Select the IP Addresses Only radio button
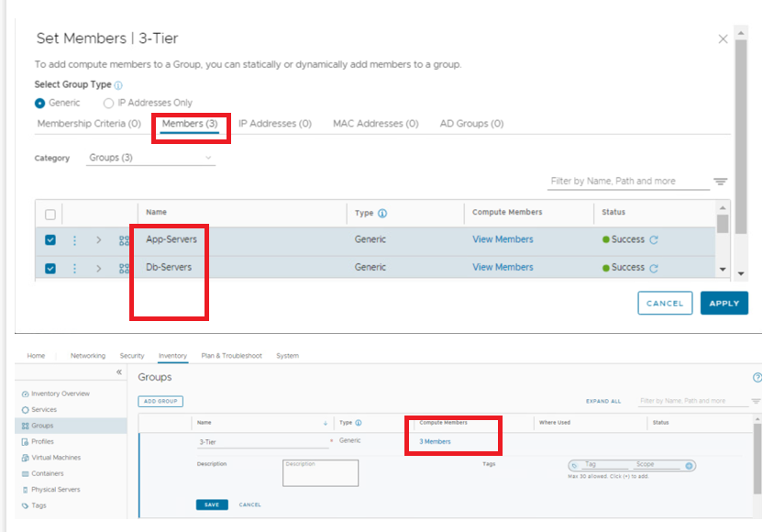774x532 pixels. pos(109,104)
